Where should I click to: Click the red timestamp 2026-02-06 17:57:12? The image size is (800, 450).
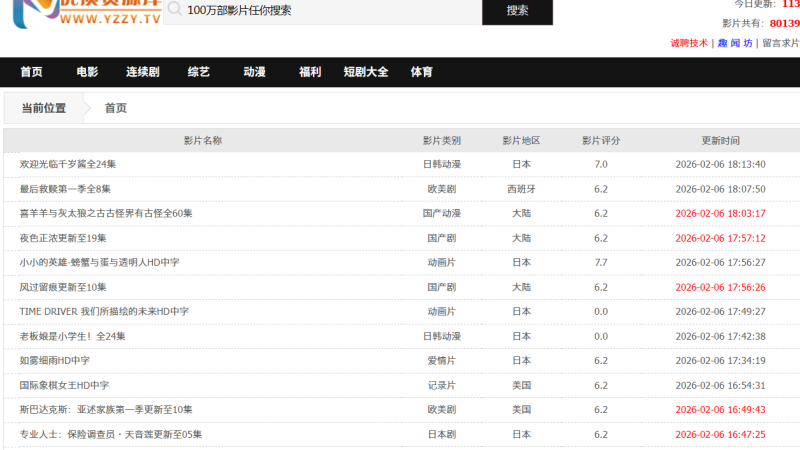720,238
